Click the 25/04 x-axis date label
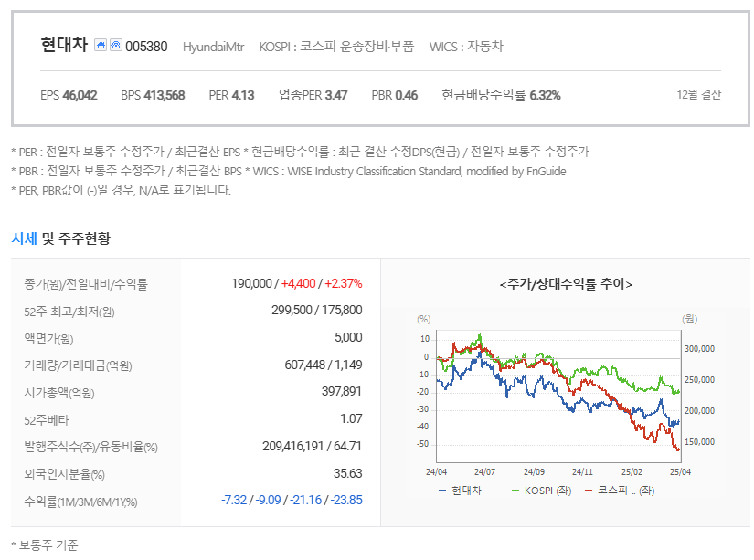Viewport: 754px width, 560px height. click(680, 472)
